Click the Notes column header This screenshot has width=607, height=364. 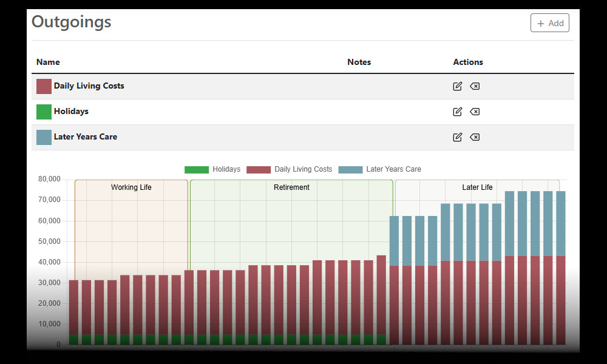point(359,62)
